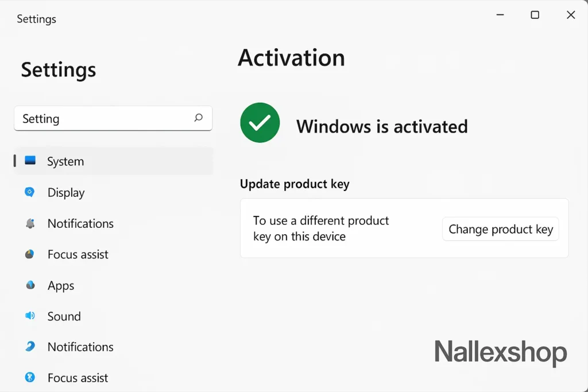Click the Apps icon in the sidebar
The image size is (588, 392).
coord(30,285)
